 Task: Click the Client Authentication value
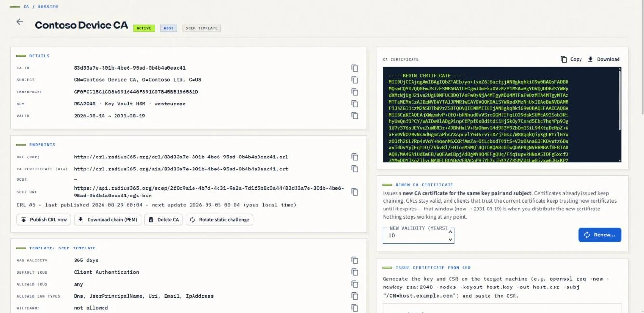(106, 272)
